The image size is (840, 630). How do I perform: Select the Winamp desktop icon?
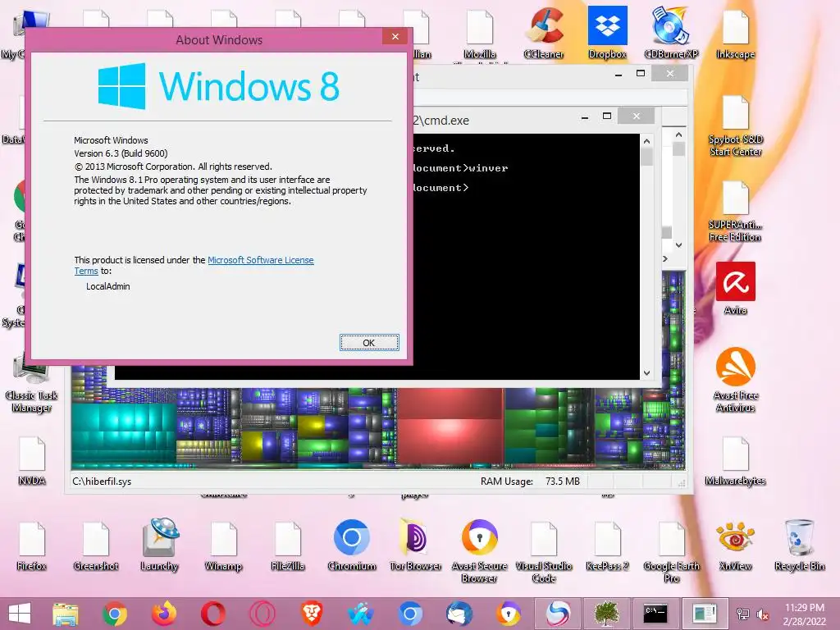point(223,545)
